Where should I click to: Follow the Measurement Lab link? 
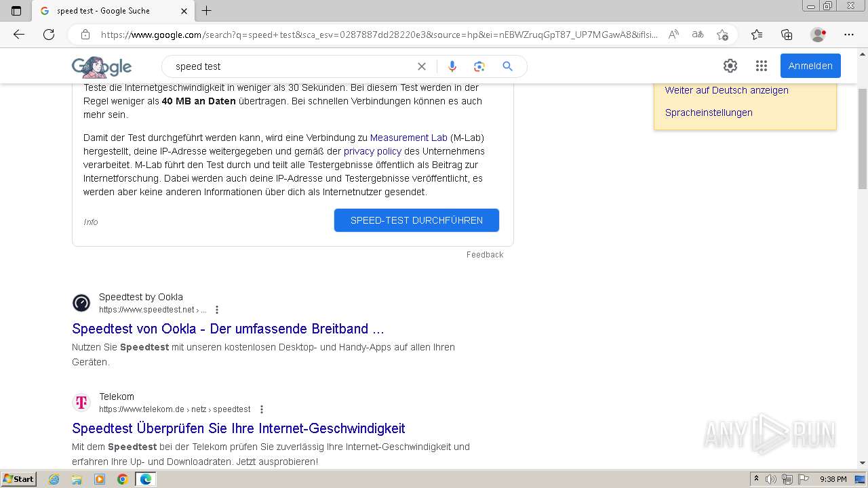pos(409,138)
